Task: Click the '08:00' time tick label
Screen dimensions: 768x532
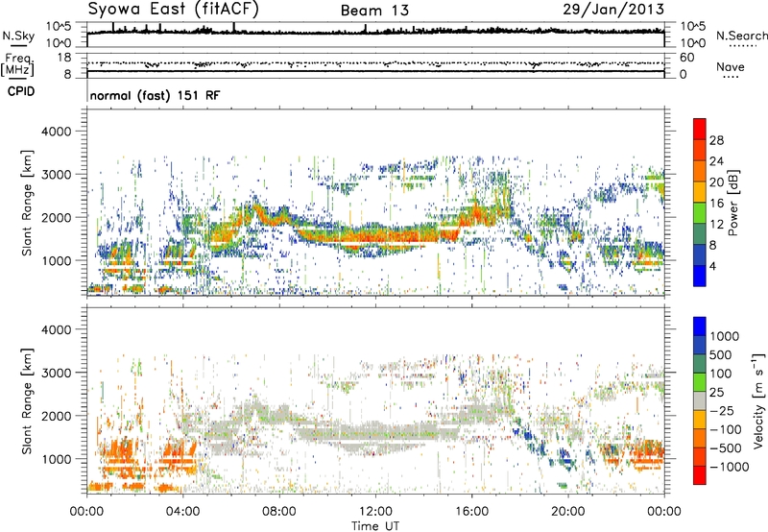Action: pyautogui.click(x=279, y=512)
